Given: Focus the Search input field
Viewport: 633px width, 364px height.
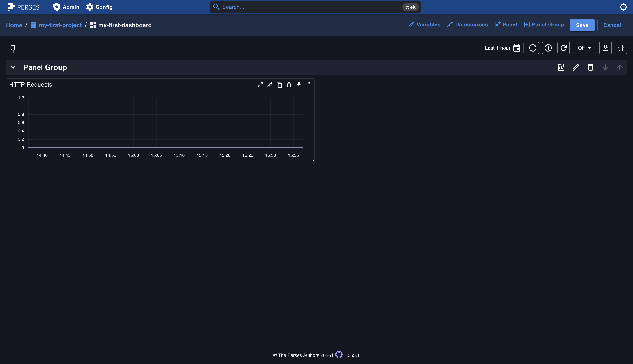Looking at the screenshot, I should pyautogui.click(x=315, y=7).
